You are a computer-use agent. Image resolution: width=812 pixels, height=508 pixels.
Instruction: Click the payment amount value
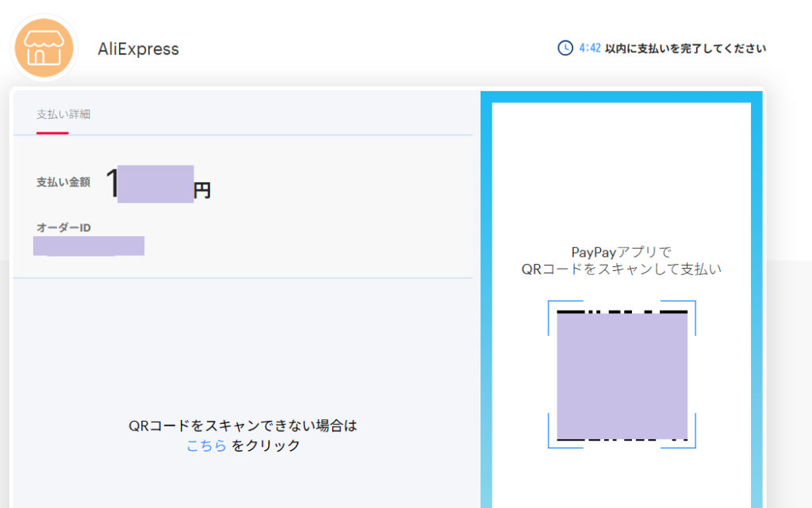[x=149, y=184]
